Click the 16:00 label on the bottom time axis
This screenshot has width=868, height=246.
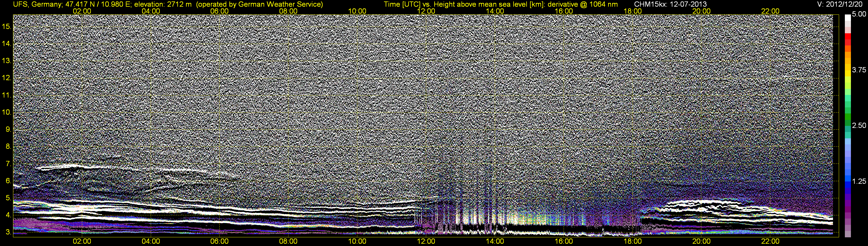click(564, 241)
